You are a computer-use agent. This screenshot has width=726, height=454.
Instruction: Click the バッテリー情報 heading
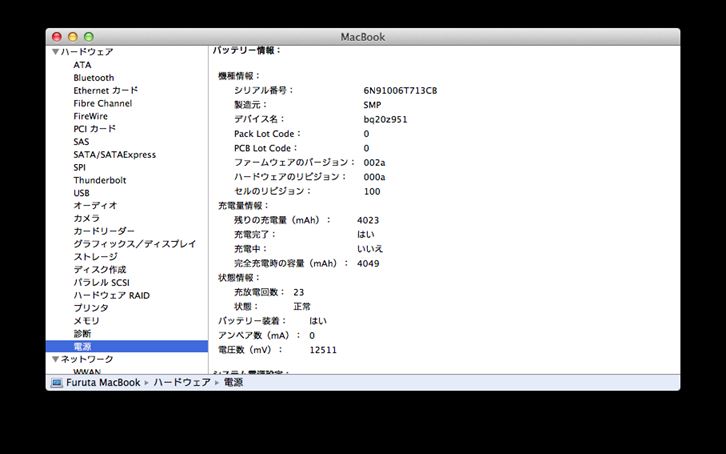point(247,50)
